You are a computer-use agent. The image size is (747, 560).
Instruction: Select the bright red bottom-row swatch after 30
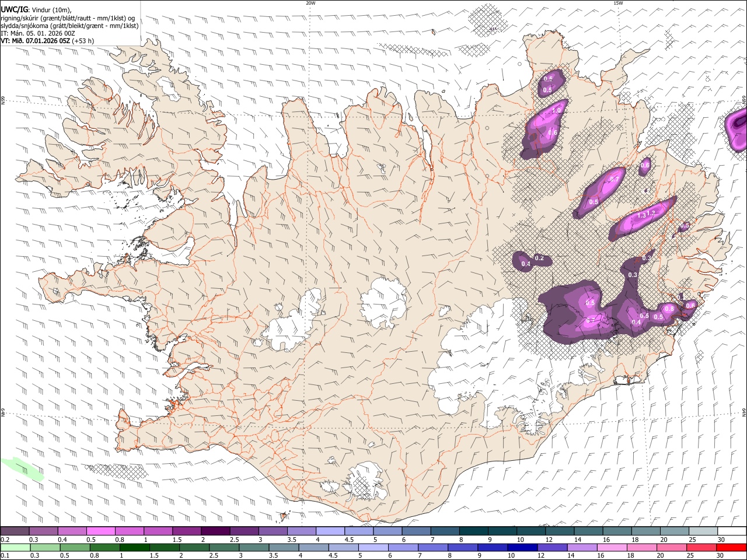coord(731,548)
